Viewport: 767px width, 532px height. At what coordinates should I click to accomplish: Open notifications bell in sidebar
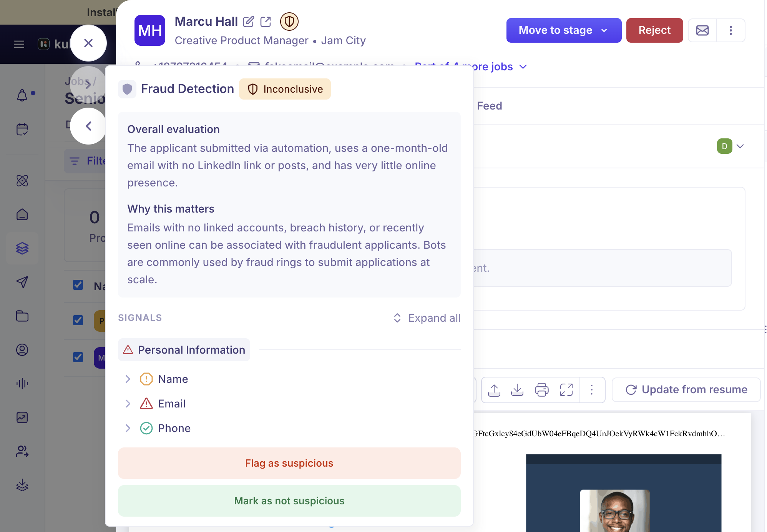pos(22,95)
